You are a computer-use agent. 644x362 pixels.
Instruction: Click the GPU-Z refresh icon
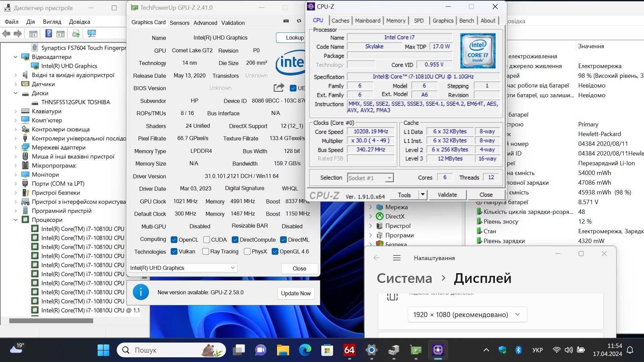(x=299, y=21)
